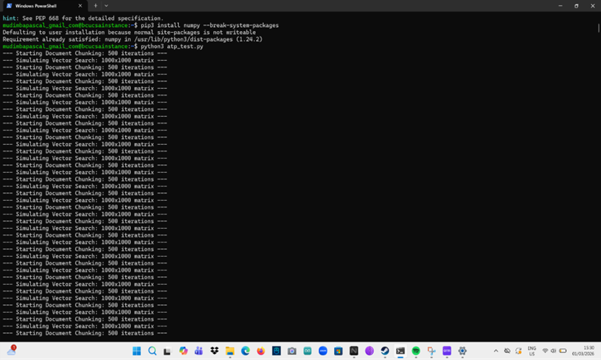
Task: Minimize the terminal window
Action: tap(560, 6)
